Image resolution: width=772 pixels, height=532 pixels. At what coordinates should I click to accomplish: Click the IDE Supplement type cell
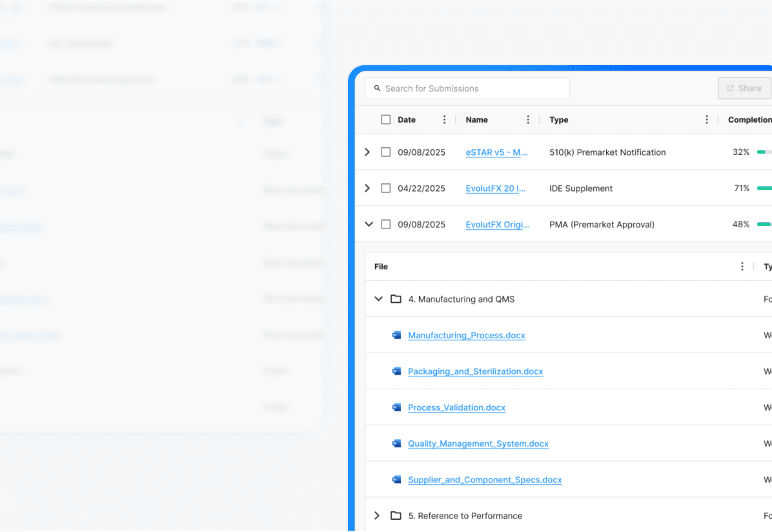581,188
